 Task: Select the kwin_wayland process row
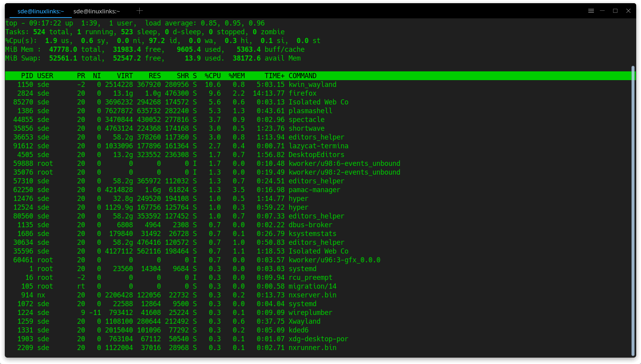312,85
